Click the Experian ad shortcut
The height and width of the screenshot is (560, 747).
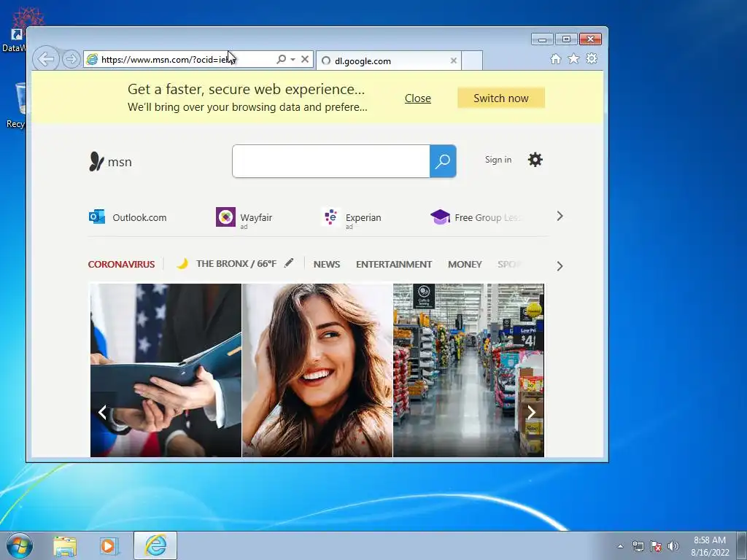point(352,217)
